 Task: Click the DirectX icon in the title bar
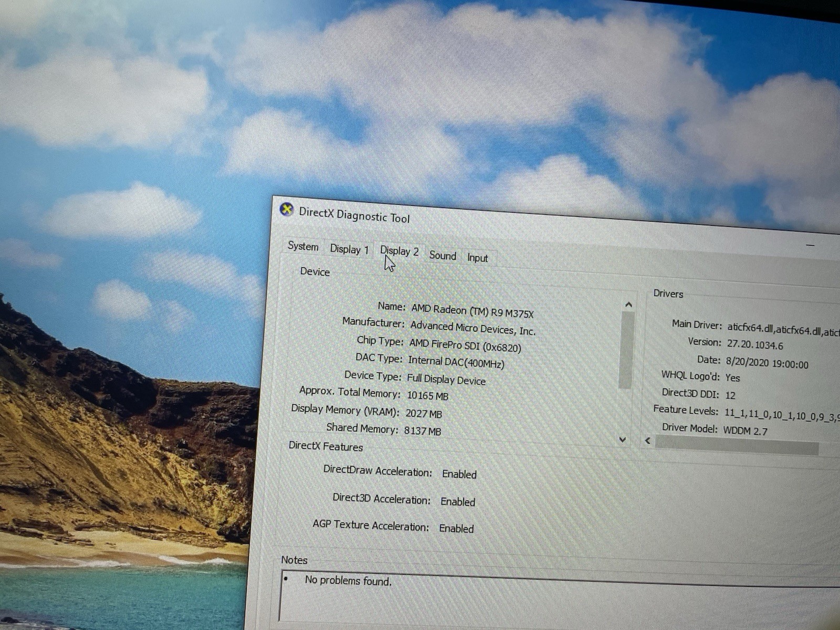(x=286, y=210)
